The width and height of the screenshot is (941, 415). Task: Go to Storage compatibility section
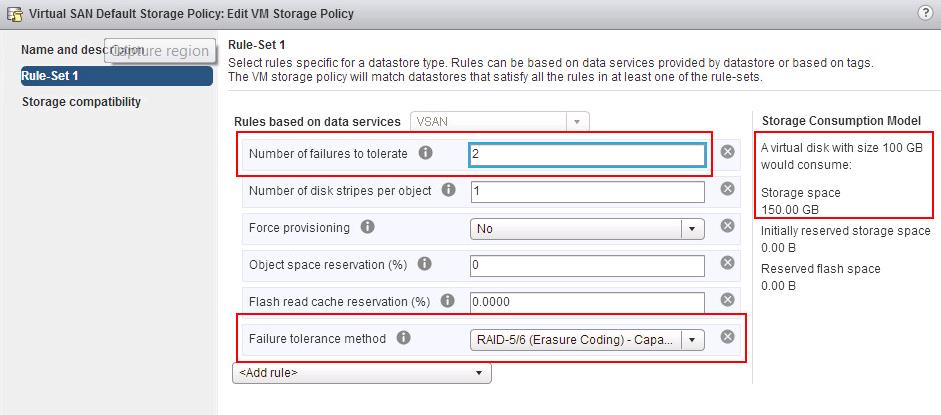tap(81, 102)
